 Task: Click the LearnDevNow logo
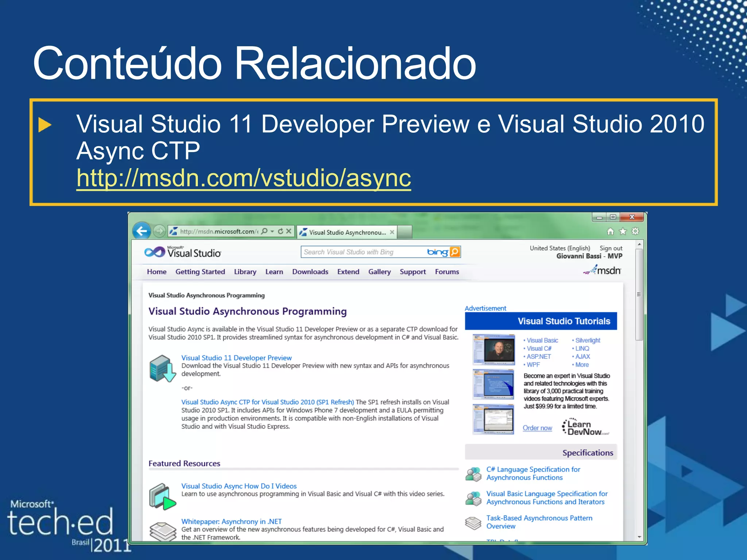pyautogui.click(x=585, y=427)
